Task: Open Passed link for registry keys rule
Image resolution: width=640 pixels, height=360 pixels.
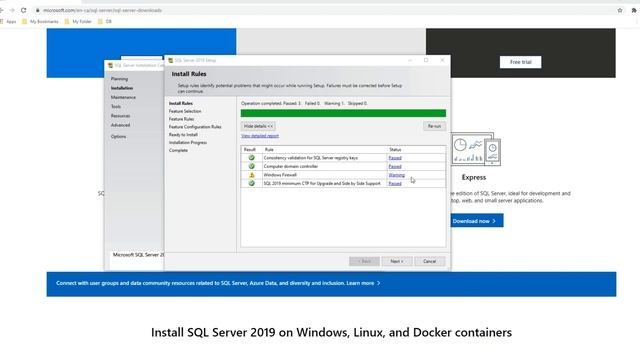Action: point(395,158)
